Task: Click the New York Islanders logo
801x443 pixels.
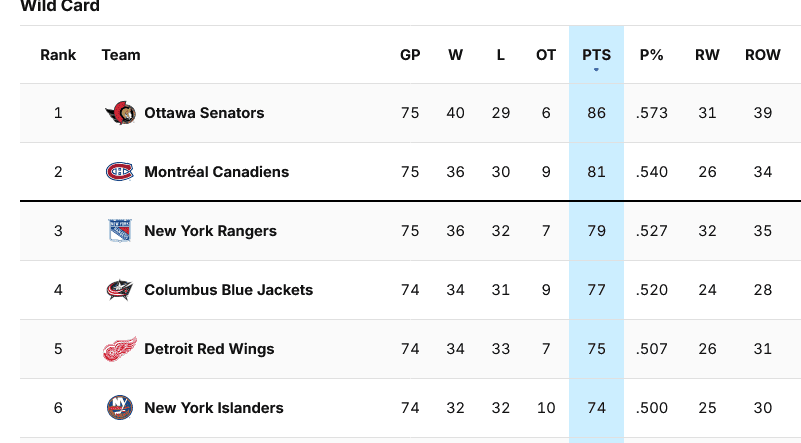Action: (x=120, y=408)
